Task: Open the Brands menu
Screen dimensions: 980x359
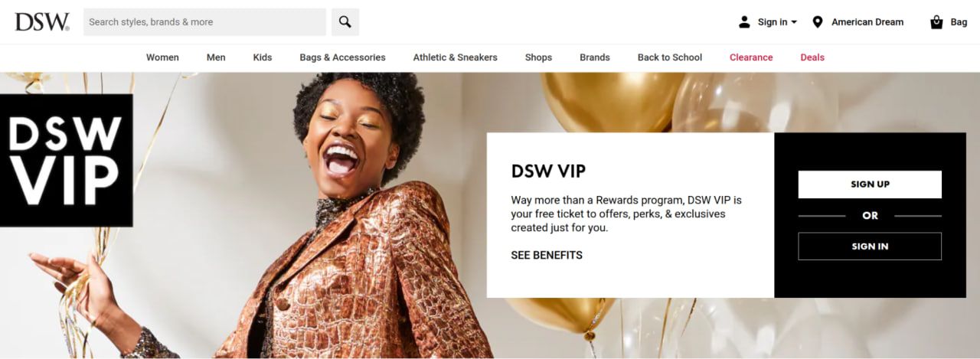Action: (595, 57)
